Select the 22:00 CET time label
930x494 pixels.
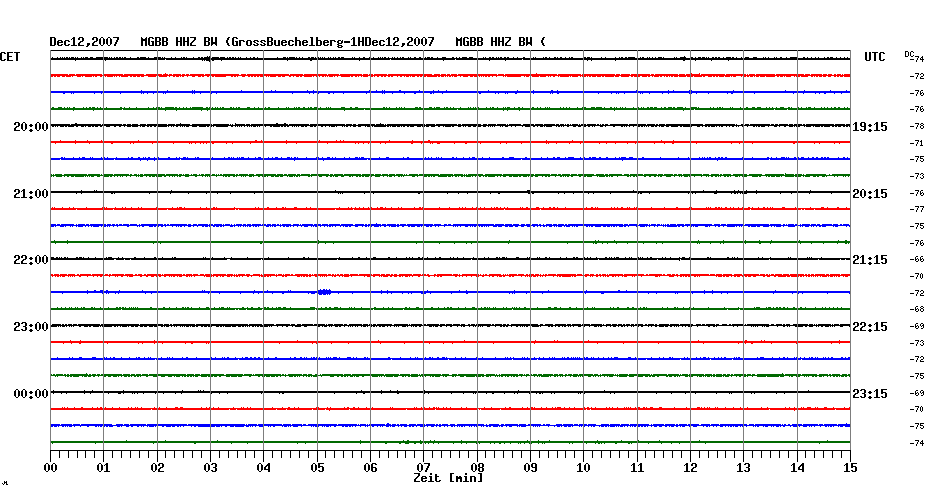pos(31,260)
